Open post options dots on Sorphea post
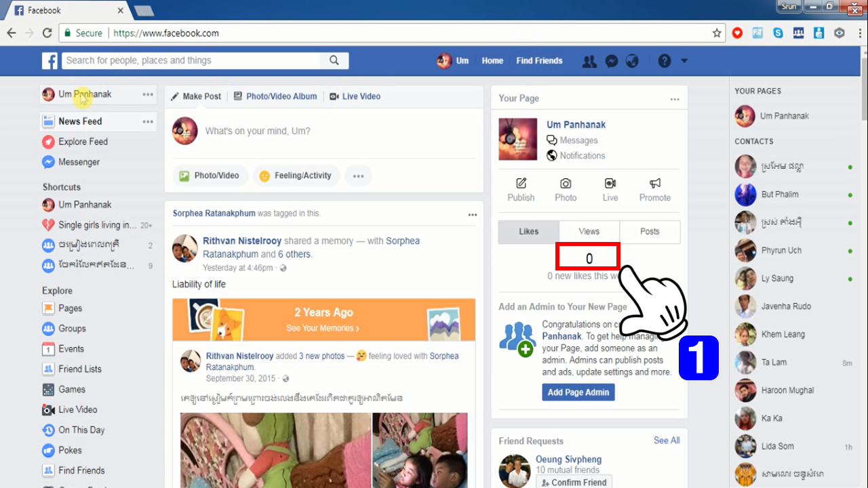868x488 pixels. point(473,215)
